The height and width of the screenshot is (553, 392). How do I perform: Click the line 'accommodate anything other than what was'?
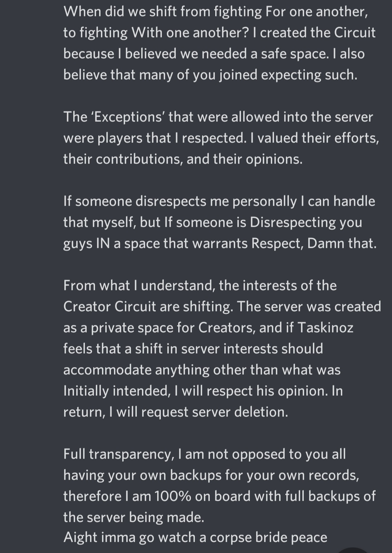point(202,370)
